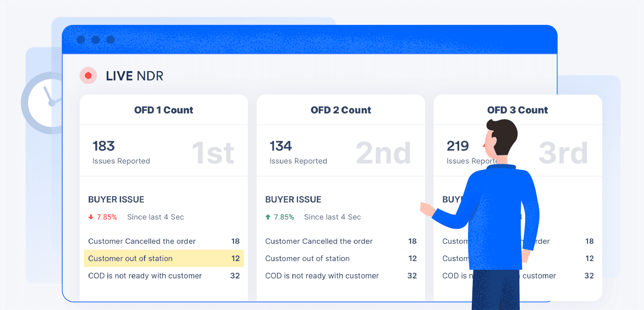Click count 12 in the OFD 3 card

[589, 259]
